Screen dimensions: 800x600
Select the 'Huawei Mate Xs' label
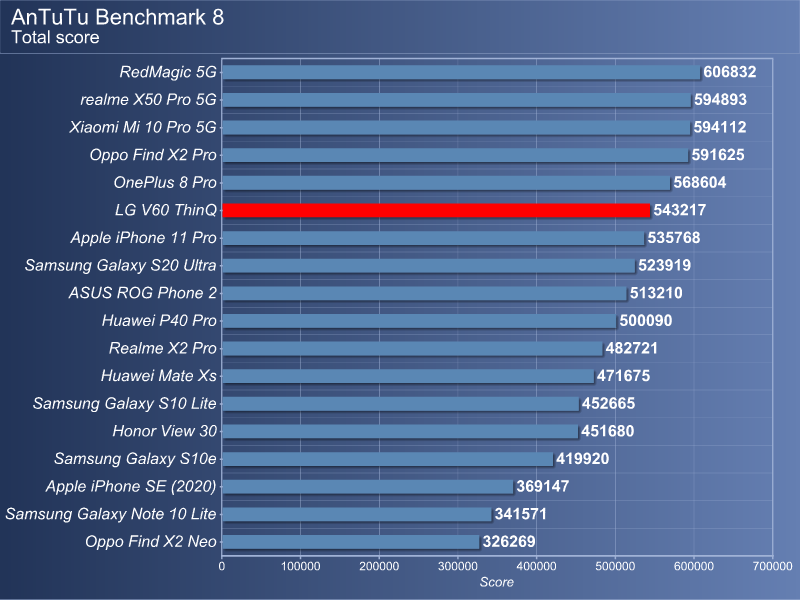(159, 376)
